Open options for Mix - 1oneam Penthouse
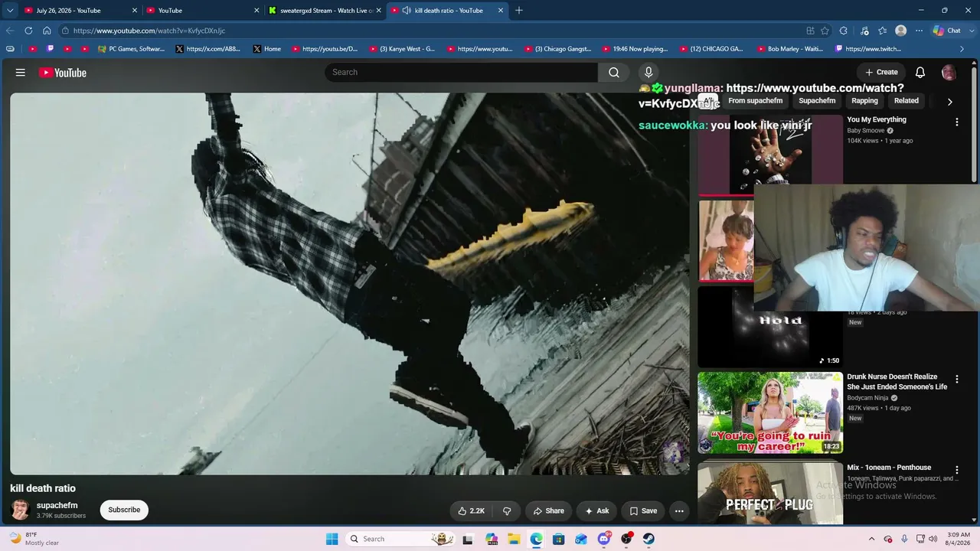 coord(956,470)
